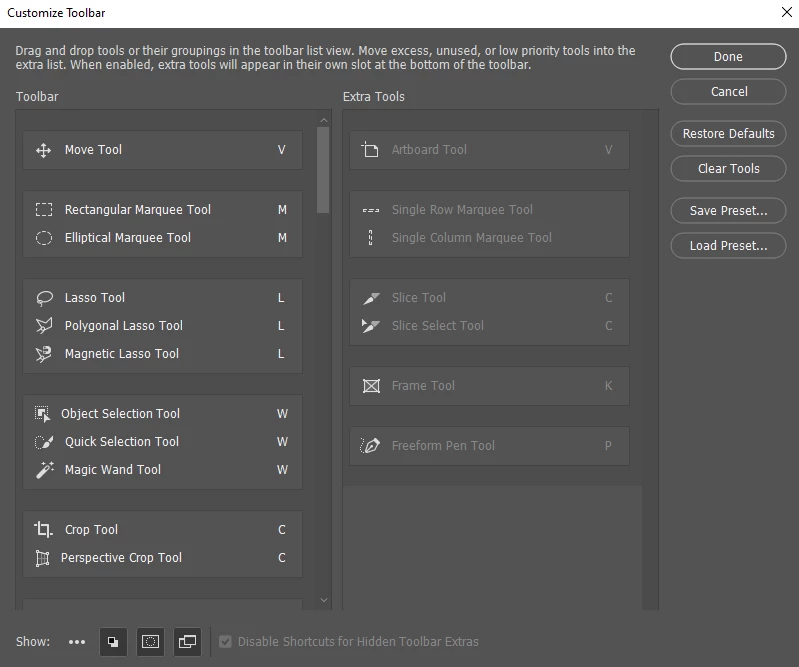799x667 pixels.
Task: Toggle Disable Shortcuts for Hidden Toolbar Extras checkbox
Action: (225, 642)
